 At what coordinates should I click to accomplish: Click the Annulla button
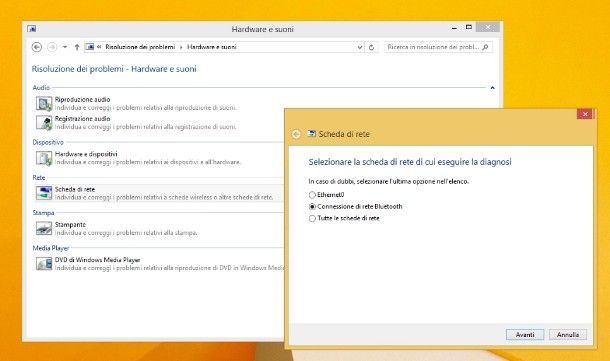point(568,335)
